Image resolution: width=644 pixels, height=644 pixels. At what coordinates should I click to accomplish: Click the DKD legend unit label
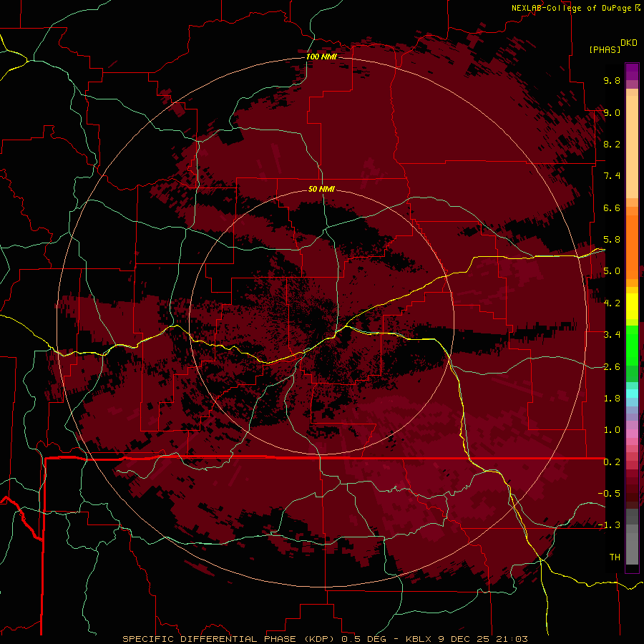tap(628, 43)
